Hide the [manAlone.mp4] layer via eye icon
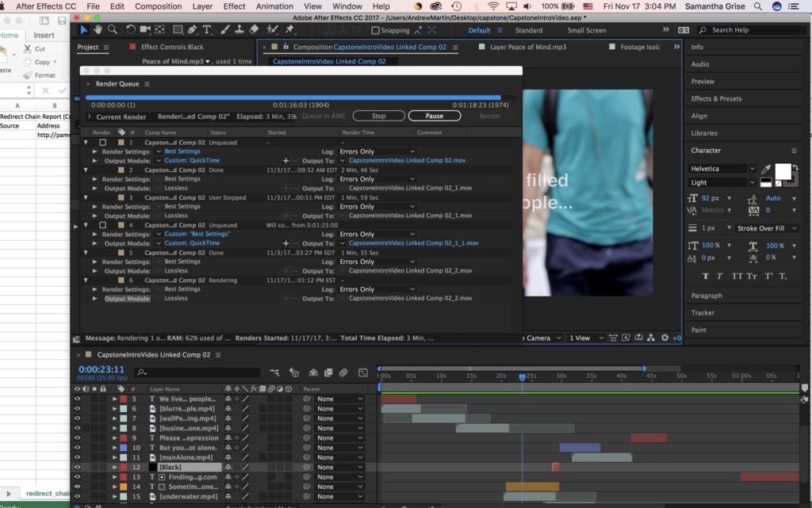 (x=77, y=458)
